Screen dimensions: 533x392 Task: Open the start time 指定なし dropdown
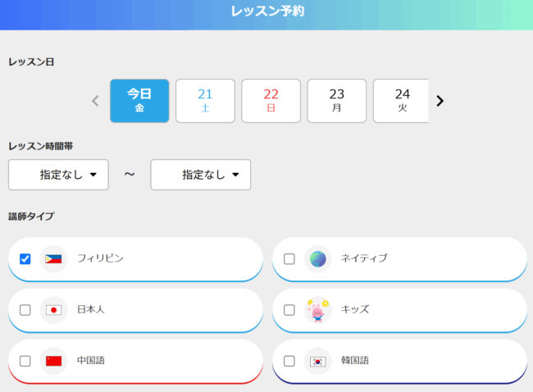point(58,175)
